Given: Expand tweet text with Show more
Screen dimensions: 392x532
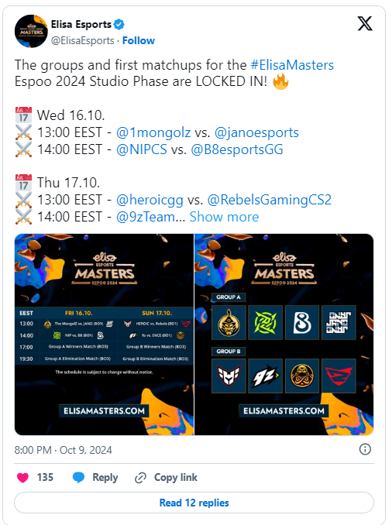Looking at the screenshot, I should point(224,217).
